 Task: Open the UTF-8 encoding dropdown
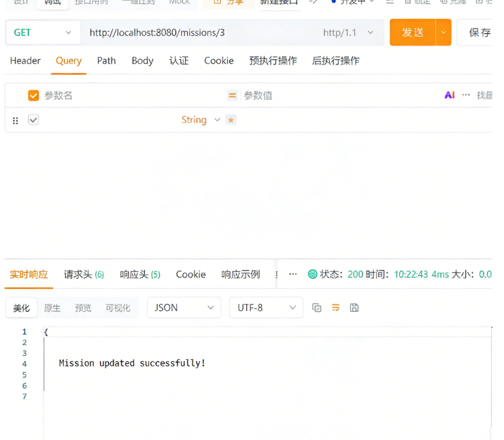266,307
